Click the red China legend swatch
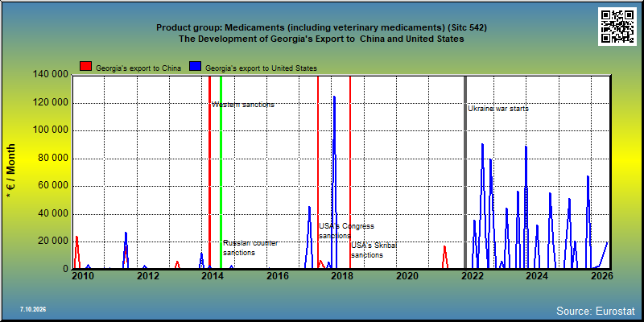The image size is (644, 322). (86, 67)
